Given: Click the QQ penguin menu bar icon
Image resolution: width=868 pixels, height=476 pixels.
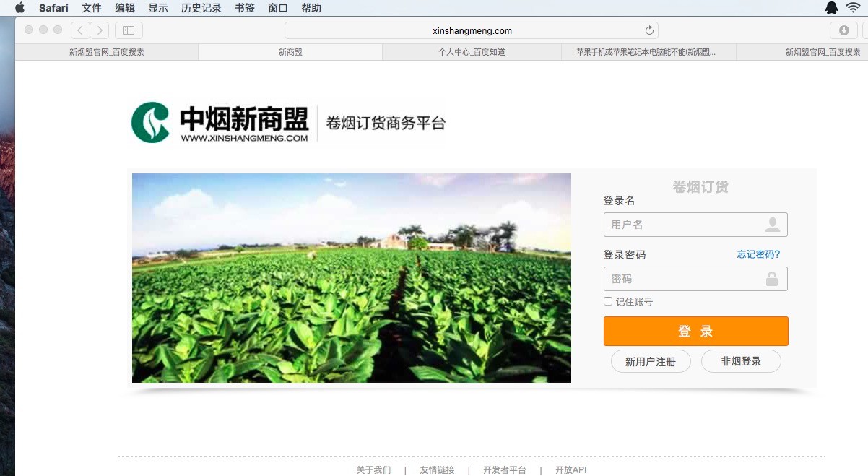Looking at the screenshot, I should 831,8.
